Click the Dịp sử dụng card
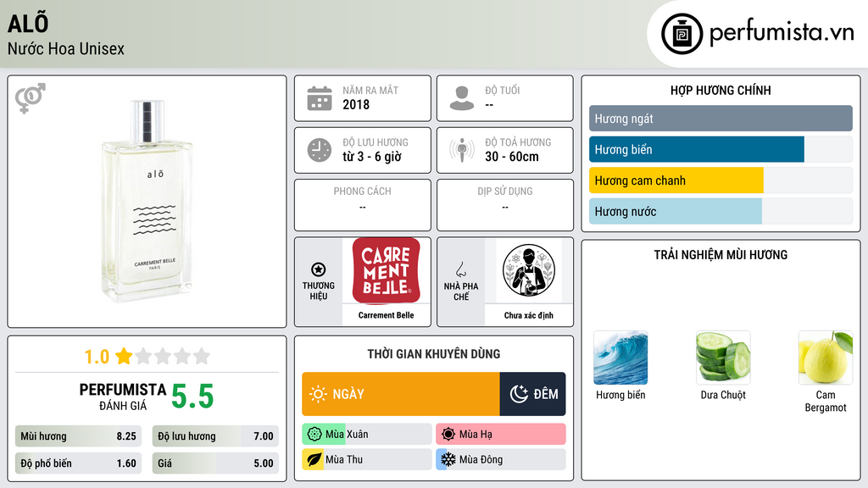The image size is (868, 488). coord(505,205)
